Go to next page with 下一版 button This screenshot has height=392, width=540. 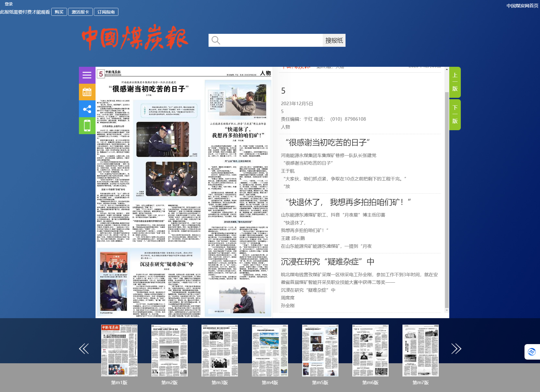[455, 114]
